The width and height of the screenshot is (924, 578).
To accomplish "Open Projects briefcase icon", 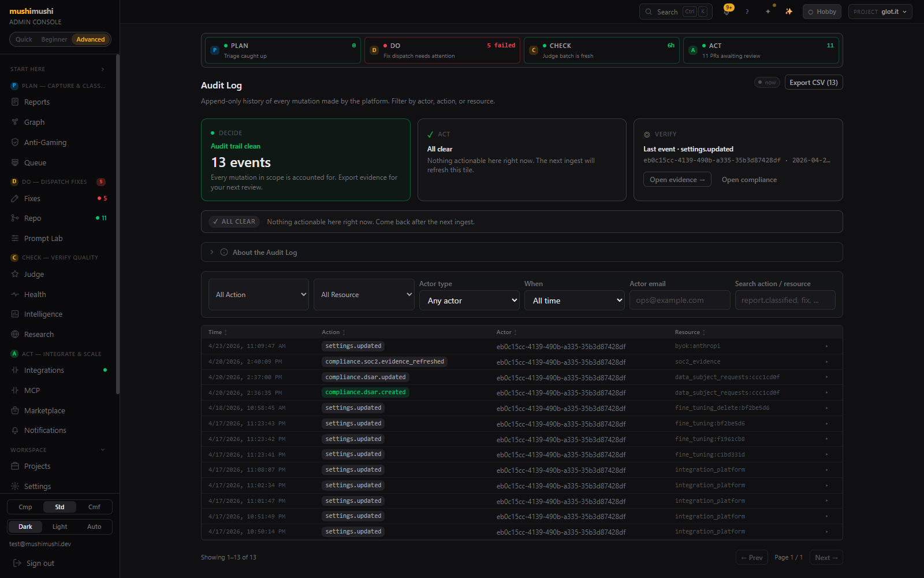I will 15,466.
